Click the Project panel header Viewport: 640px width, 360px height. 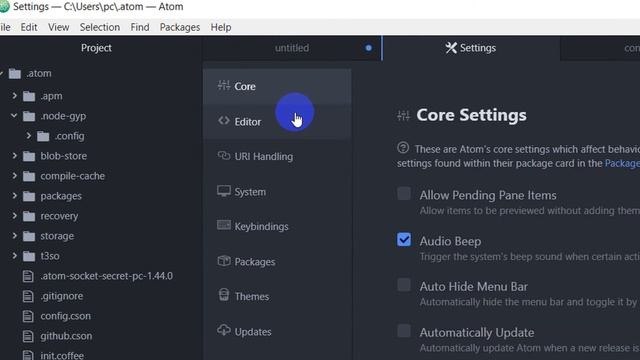[x=96, y=48]
